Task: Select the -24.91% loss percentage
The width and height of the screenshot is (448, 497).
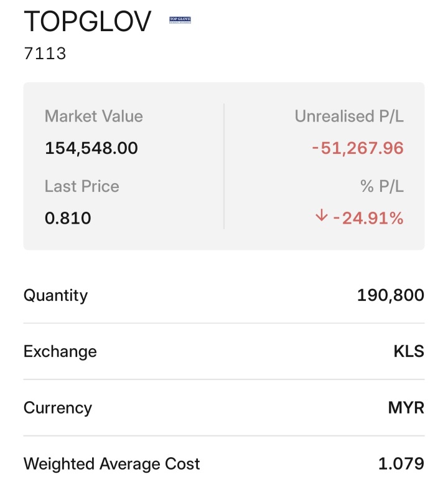Action: tap(368, 218)
